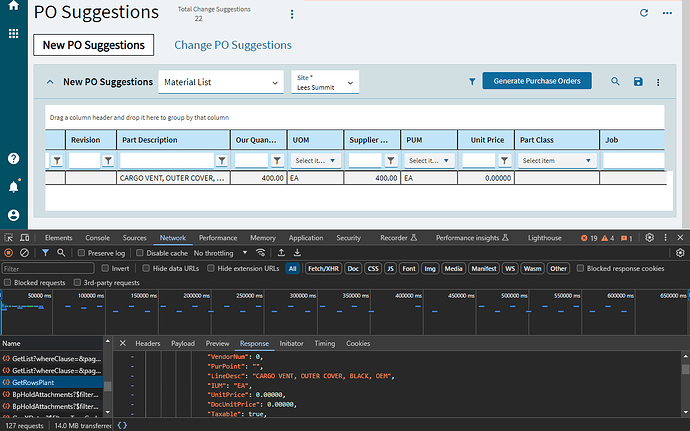Open the Part Class Select item dropdown

(x=557, y=161)
